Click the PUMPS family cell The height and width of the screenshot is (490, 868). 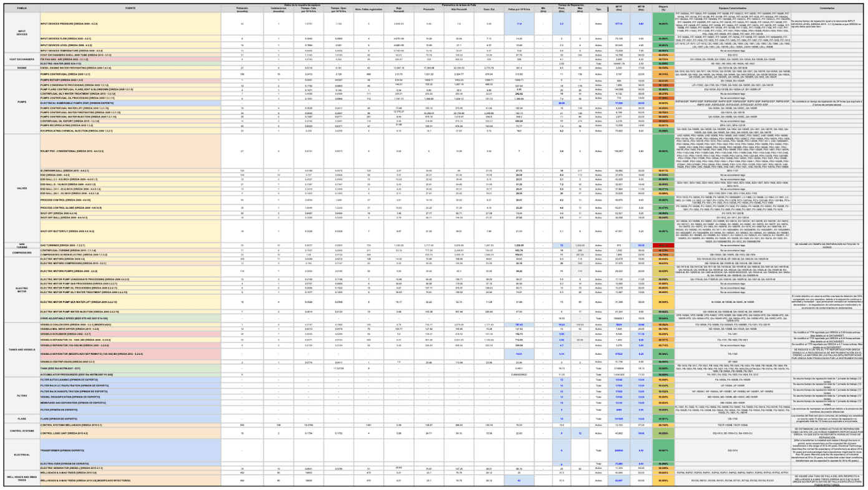coord(22,102)
